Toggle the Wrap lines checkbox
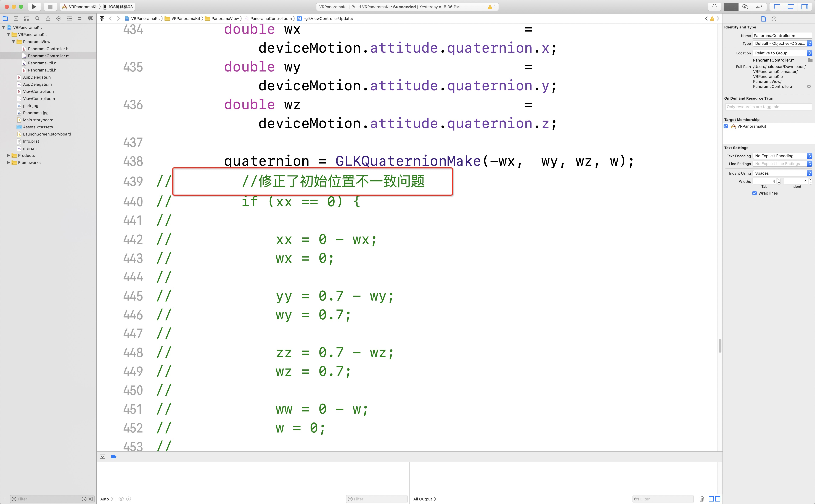 (754, 193)
